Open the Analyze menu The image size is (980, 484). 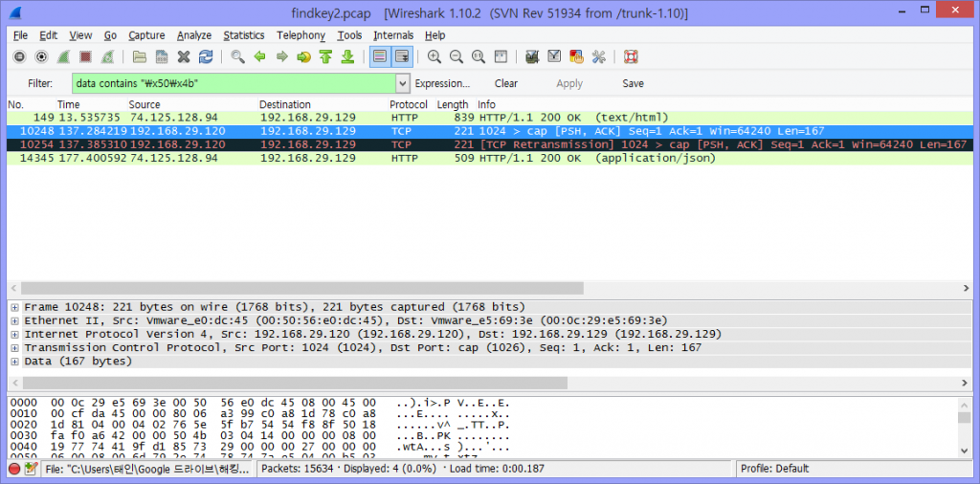[194, 35]
